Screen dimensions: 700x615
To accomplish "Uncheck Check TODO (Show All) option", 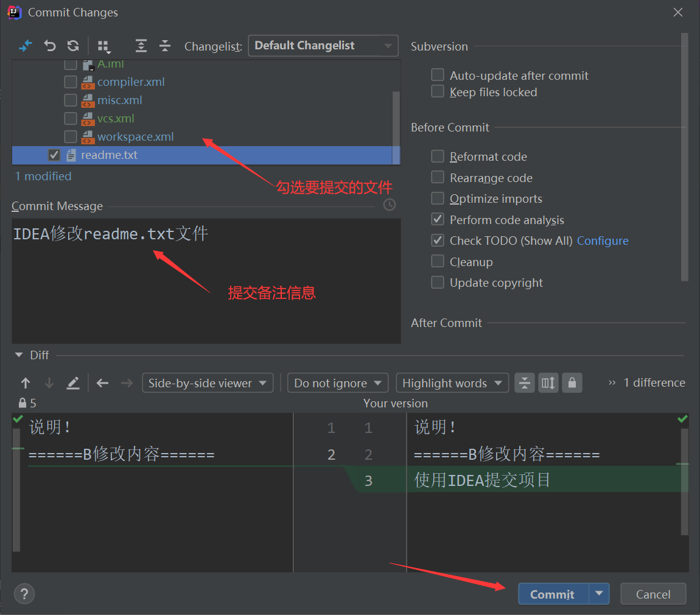I will (438, 241).
